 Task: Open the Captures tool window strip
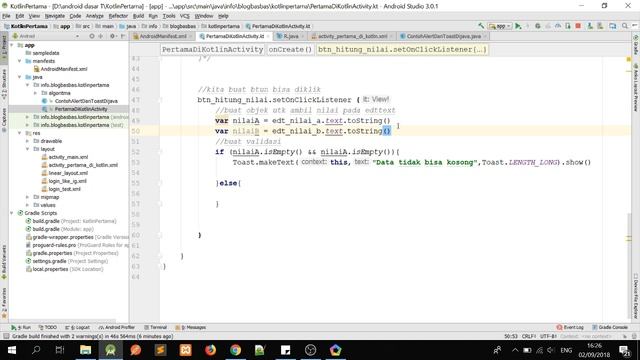tap(4, 120)
